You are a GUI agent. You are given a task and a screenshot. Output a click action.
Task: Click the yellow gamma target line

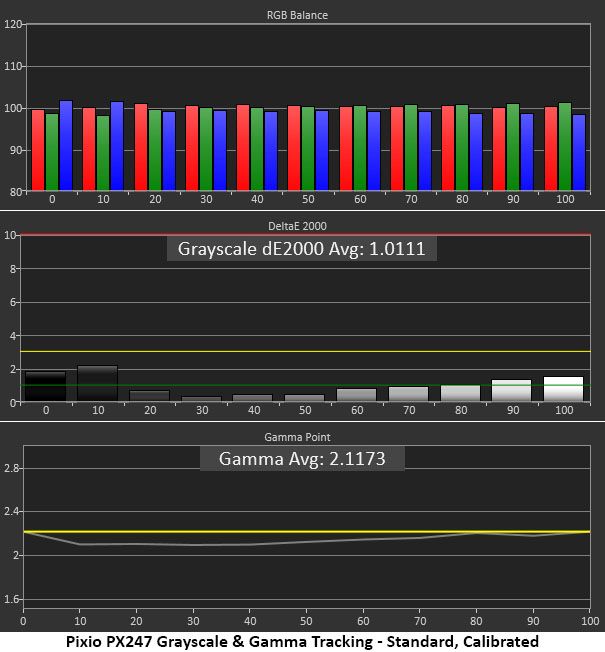point(306,531)
